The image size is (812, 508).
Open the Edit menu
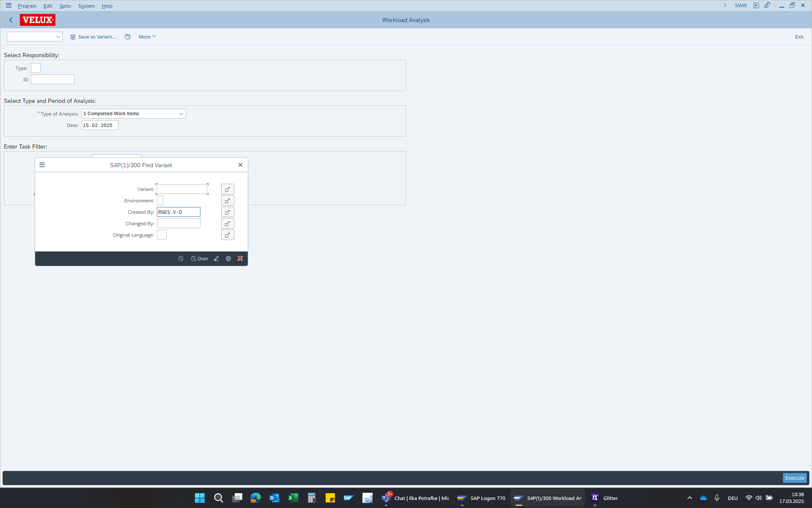point(48,6)
